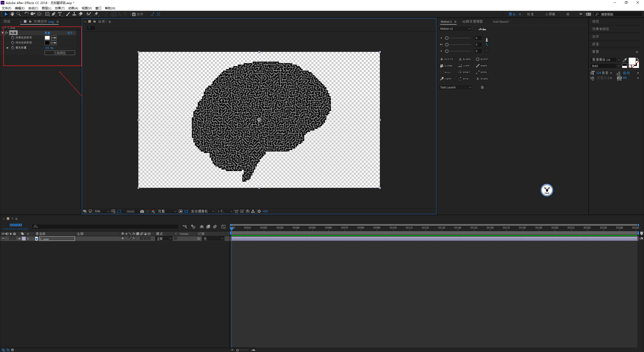644x352 pixels.
Task: Hide layer 1.png with the eye toggle
Action: tap(3, 238)
